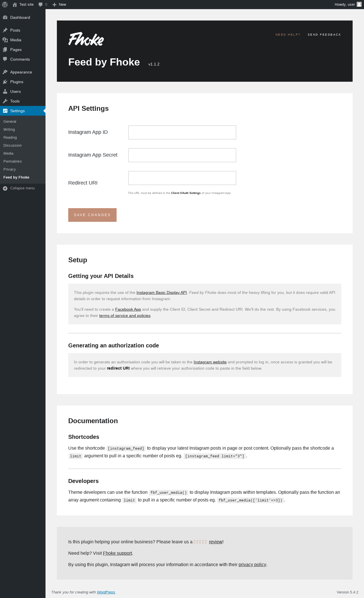This screenshot has width=364, height=598.
Task: Click the plus New icon
Action: [x=54, y=5]
